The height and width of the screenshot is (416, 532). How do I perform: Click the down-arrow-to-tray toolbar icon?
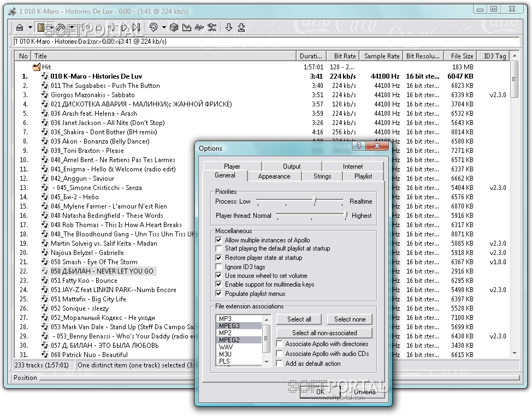241,27
